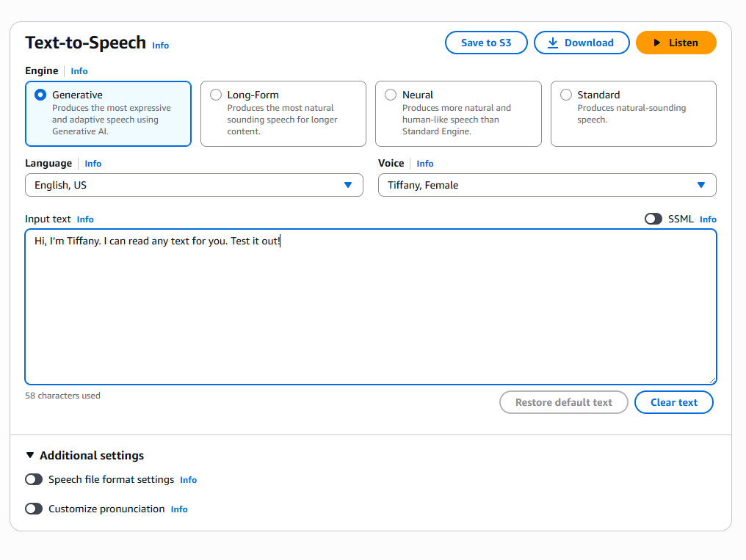Toggle the SSML switch on

click(653, 219)
